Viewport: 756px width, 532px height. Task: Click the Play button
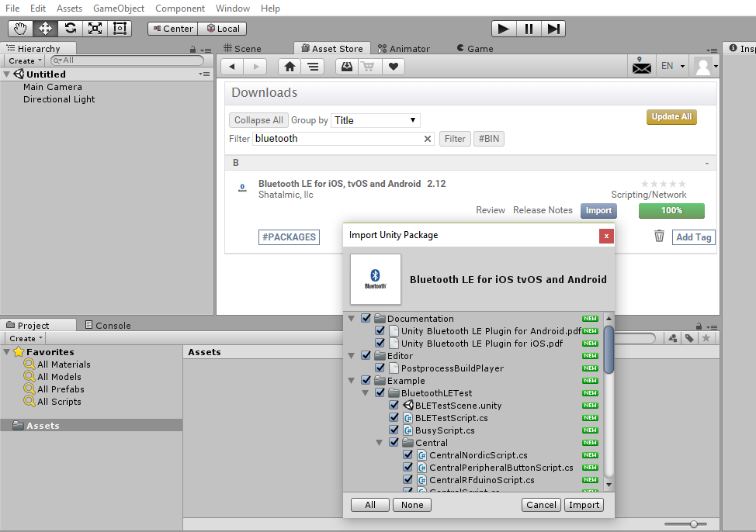pyautogui.click(x=504, y=29)
